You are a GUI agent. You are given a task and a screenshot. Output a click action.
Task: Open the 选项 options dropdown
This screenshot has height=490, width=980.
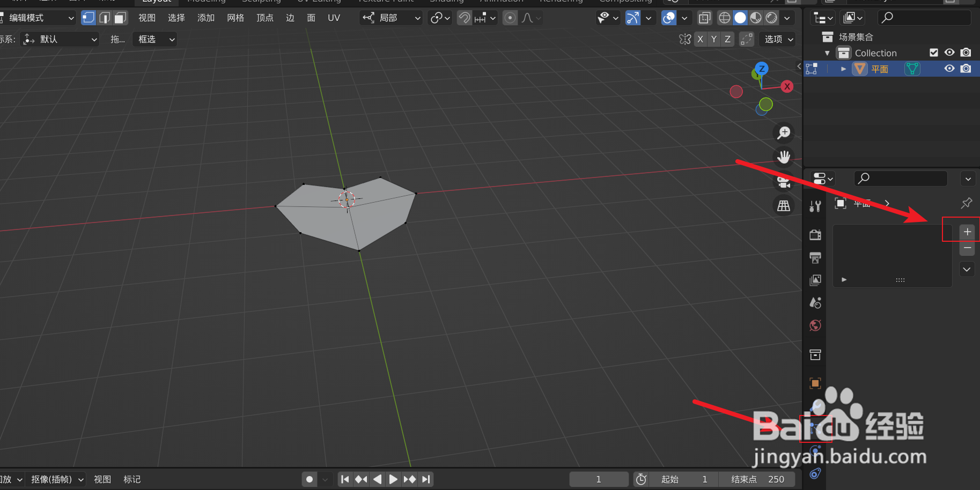tap(778, 39)
